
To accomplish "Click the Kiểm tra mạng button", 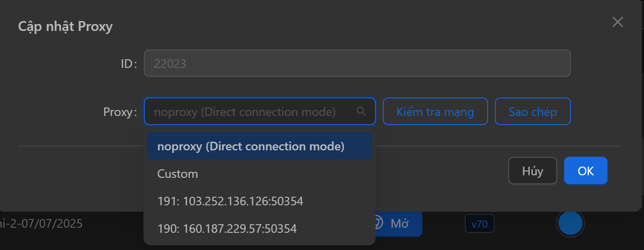I will click(435, 111).
